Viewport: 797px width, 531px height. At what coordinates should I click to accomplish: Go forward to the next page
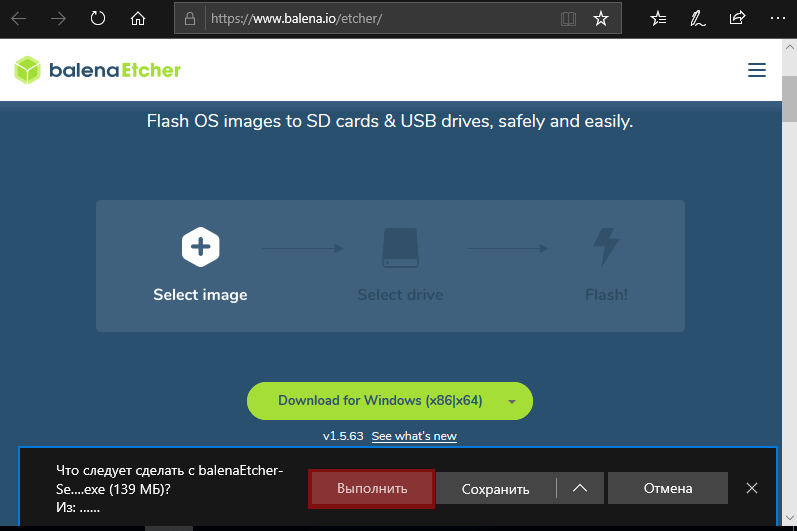coord(58,19)
